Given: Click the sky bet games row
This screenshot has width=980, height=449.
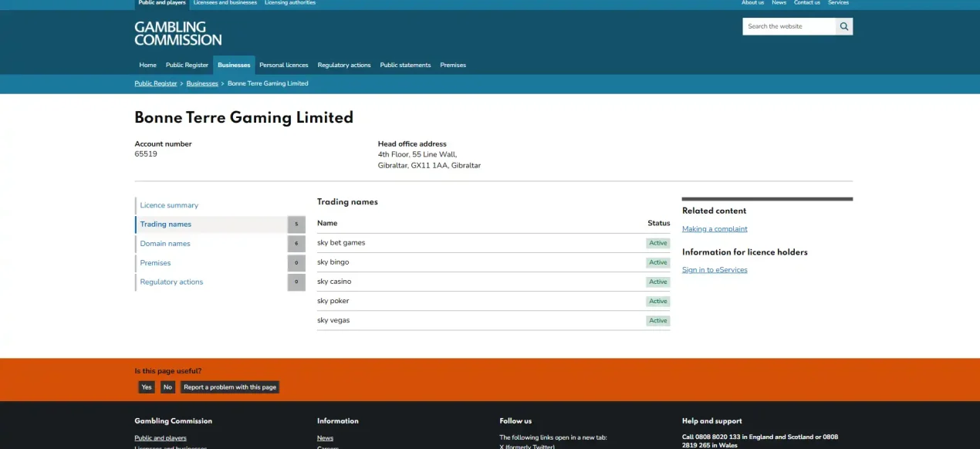Looking at the screenshot, I should (493, 243).
